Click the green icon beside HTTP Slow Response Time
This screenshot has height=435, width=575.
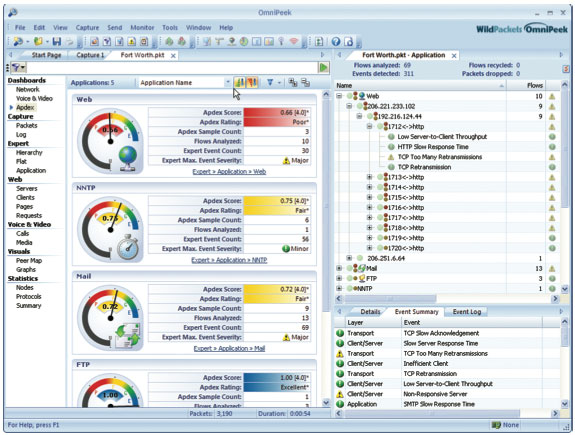pos(391,147)
